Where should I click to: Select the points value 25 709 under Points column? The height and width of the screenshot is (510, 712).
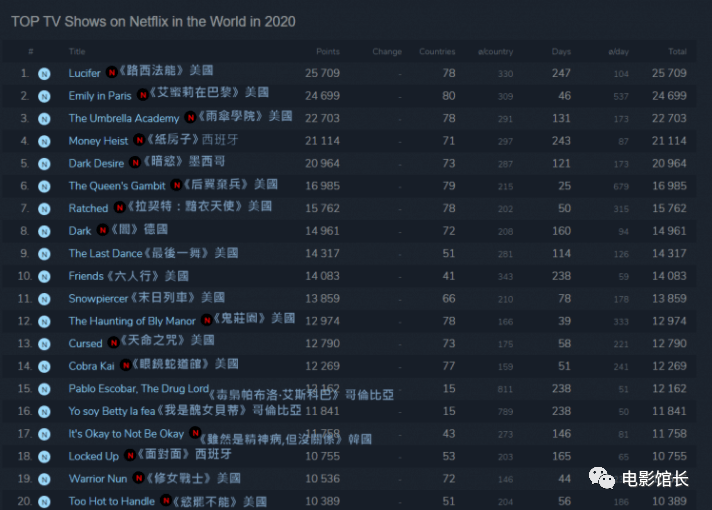coord(322,73)
